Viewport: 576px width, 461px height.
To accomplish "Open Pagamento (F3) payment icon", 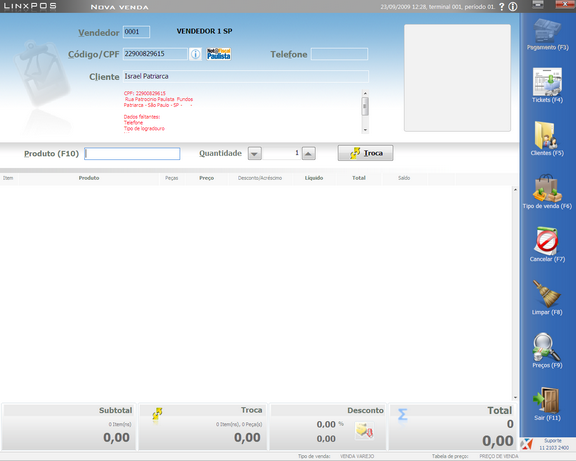I will point(547,31).
